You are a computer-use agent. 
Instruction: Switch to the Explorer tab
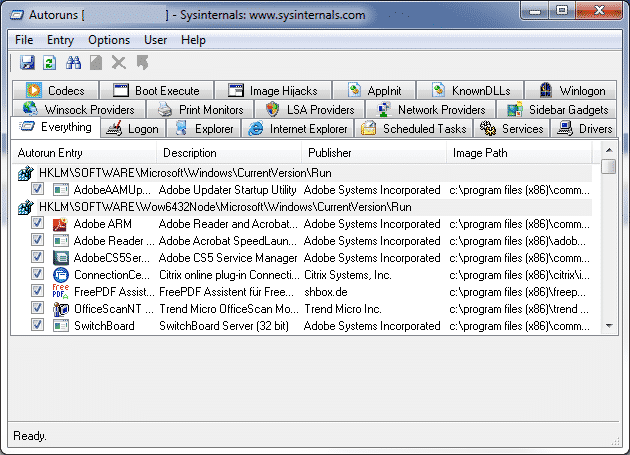(204, 129)
